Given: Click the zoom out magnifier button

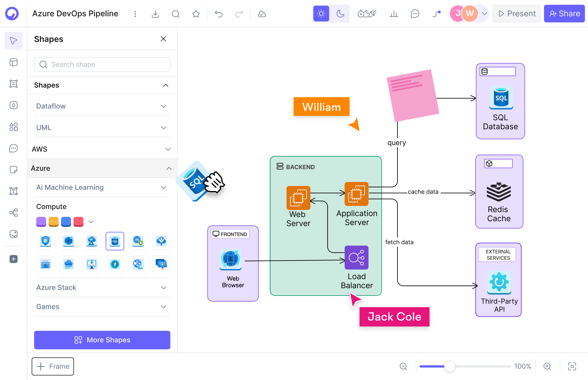Looking at the screenshot, I should click(403, 366).
